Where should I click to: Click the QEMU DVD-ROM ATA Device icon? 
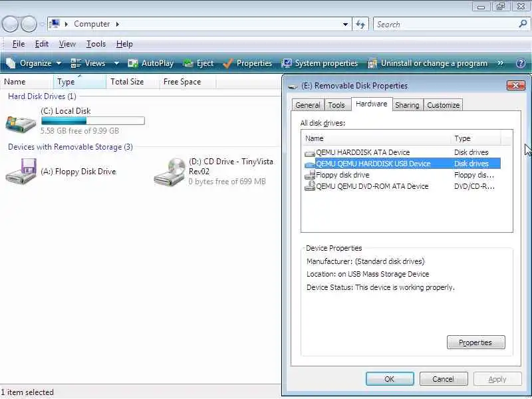[x=310, y=186]
